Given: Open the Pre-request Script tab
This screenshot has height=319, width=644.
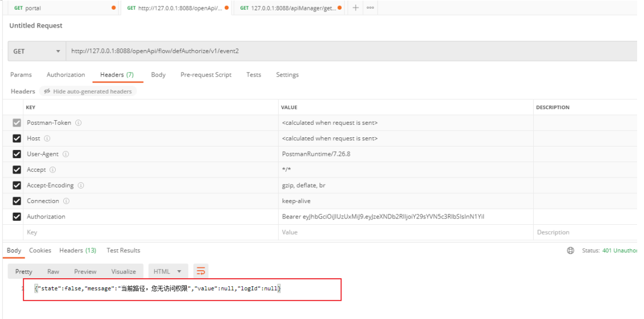Looking at the screenshot, I should 206,75.
